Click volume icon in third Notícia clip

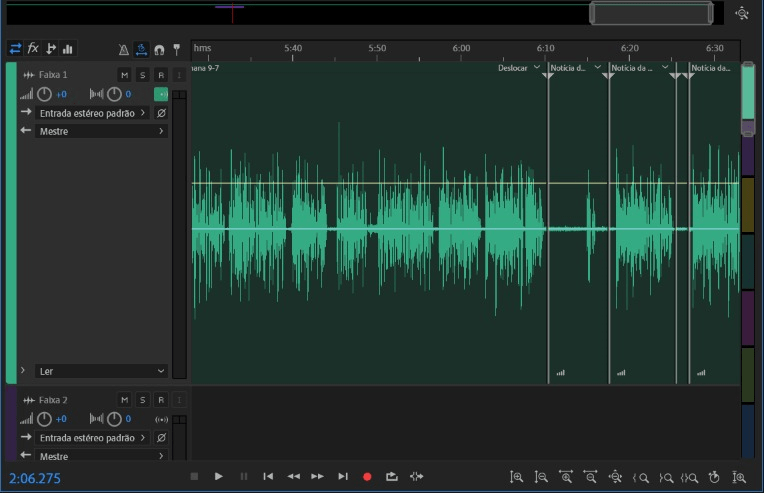pos(701,373)
